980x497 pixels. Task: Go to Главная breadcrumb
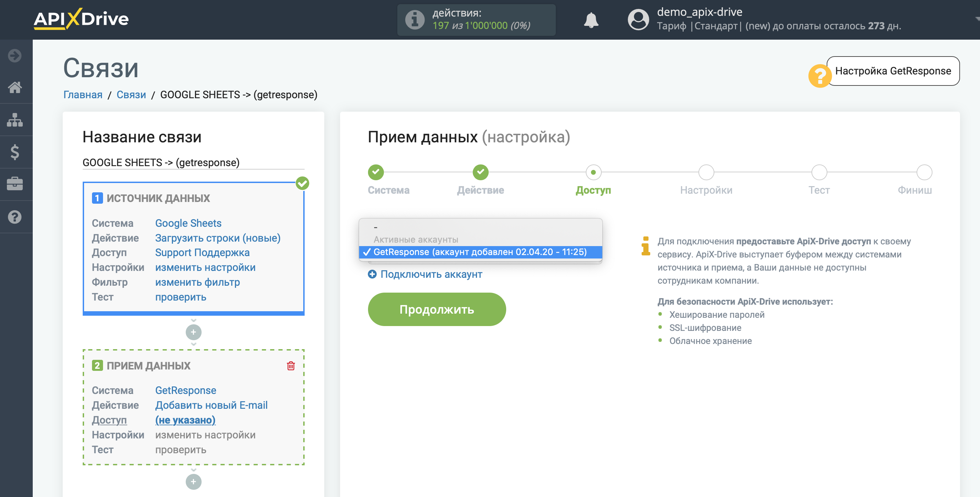click(83, 94)
